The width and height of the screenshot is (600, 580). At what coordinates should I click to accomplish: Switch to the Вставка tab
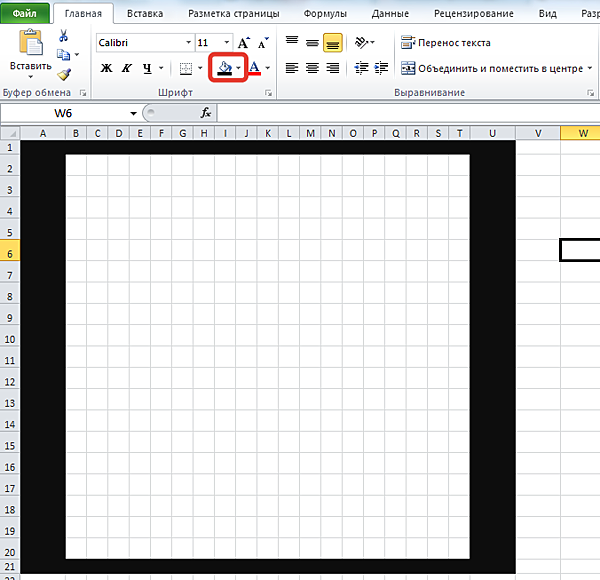145,14
